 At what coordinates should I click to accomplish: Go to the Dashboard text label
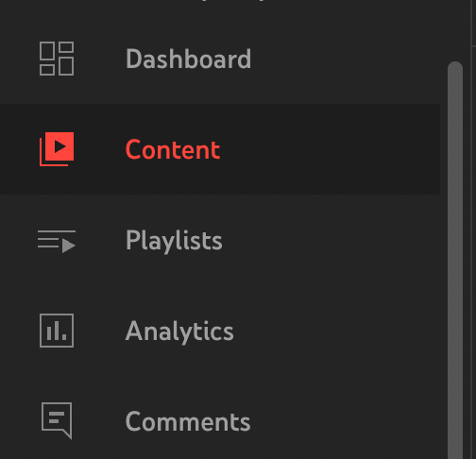pos(188,59)
